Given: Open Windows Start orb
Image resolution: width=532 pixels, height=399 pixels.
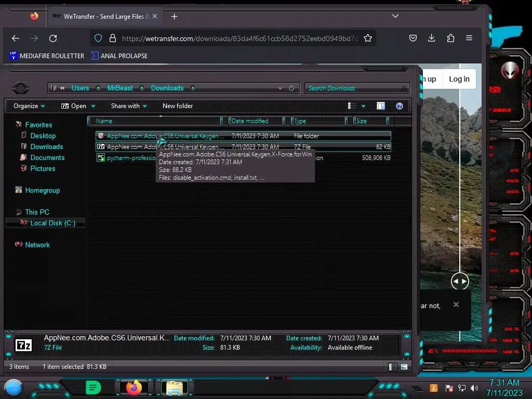Looking at the screenshot, I should 14,389.
